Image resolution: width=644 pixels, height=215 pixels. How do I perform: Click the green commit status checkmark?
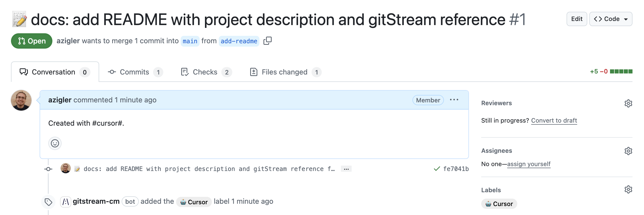point(437,169)
